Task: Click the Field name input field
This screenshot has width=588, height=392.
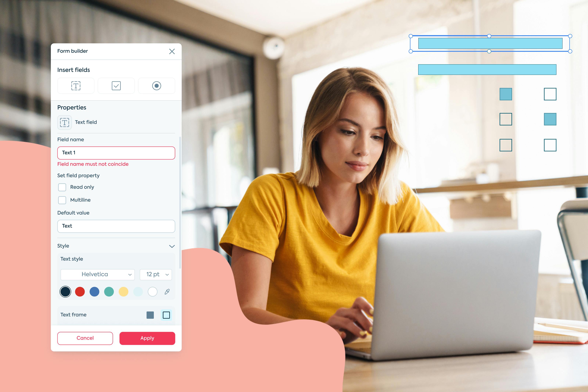Action: (x=116, y=153)
